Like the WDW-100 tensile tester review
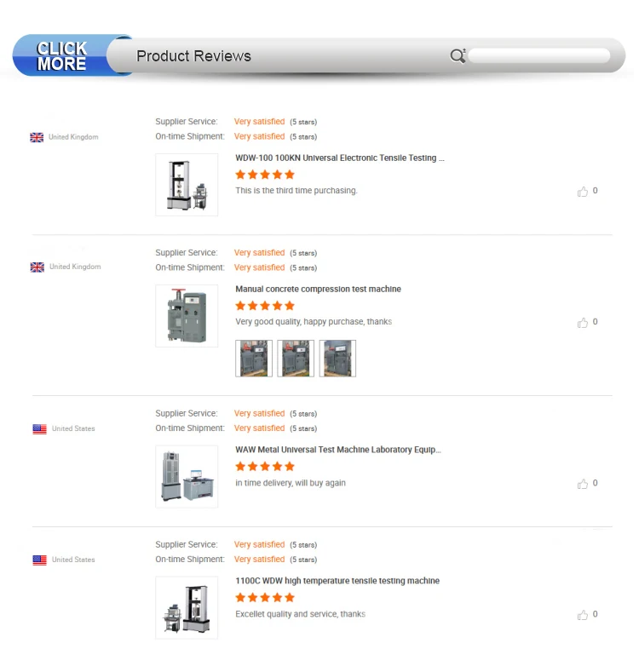 [x=583, y=191]
